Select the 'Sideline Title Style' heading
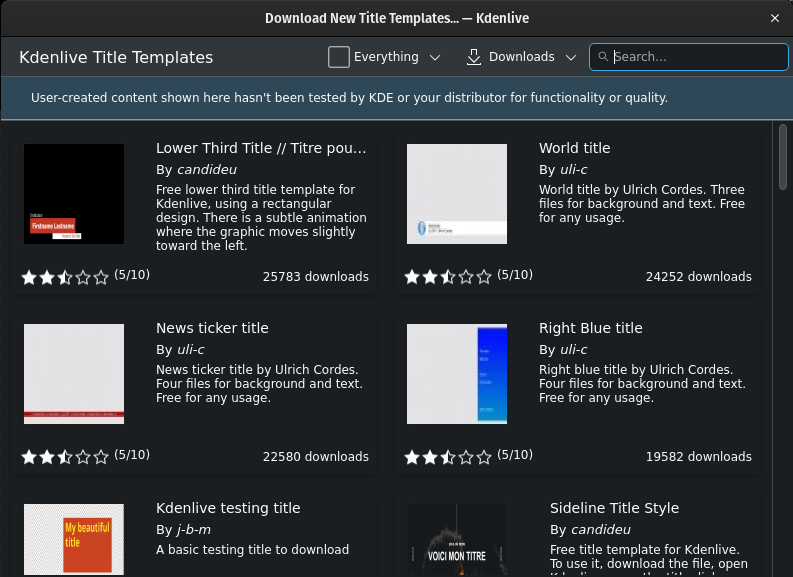This screenshot has width=793, height=577. pyautogui.click(x=614, y=508)
